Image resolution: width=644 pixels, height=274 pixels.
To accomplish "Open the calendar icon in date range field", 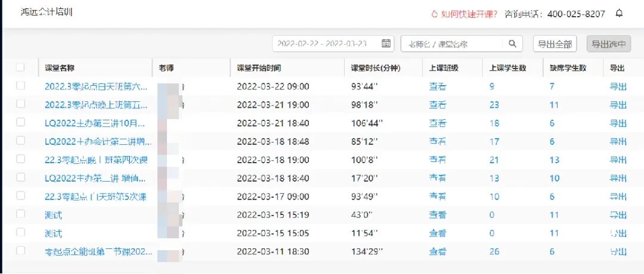I will 386,43.
